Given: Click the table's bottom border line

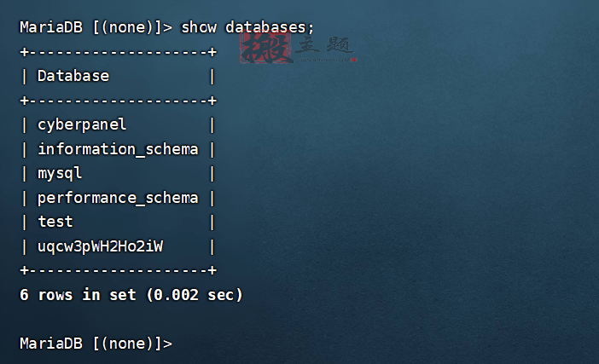Looking at the screenshot, I should tap(119, 270).
